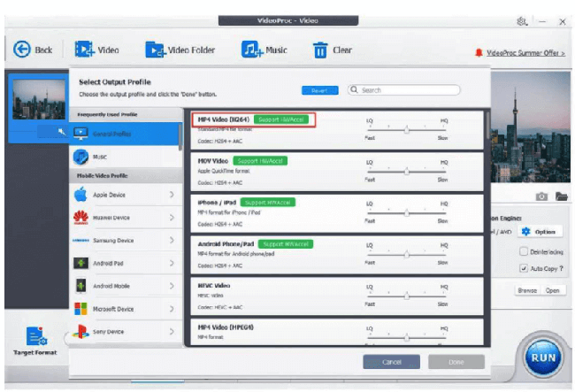This screenshot has height=392, width=575.
Task: Click the Music profile note icon
Action: [x=80, y=157]
